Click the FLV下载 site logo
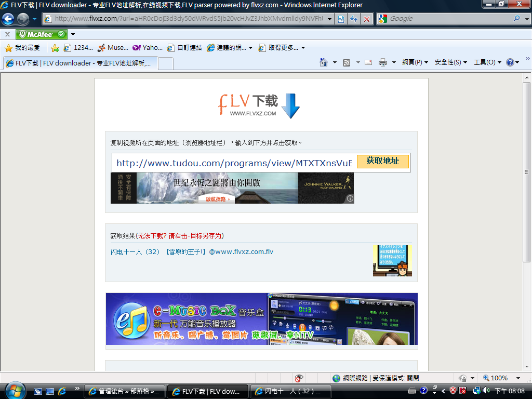Viewport: 532px width, 399px height. 259,105
